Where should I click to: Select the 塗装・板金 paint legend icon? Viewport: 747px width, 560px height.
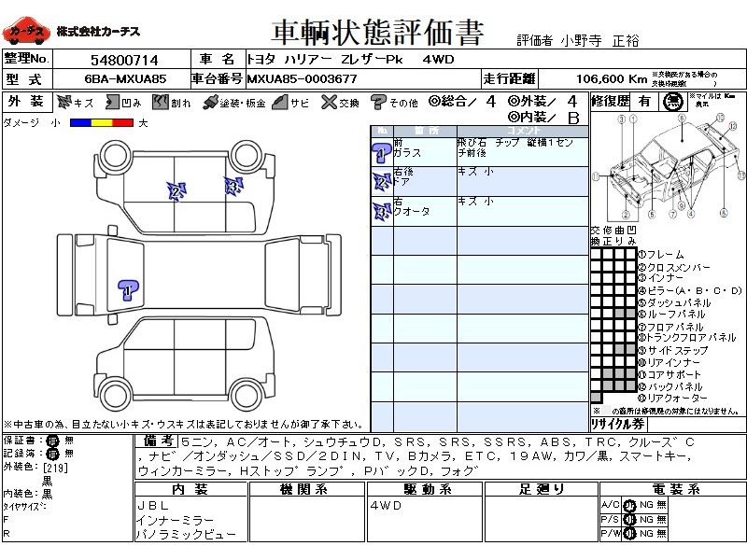tap(209, 103)
